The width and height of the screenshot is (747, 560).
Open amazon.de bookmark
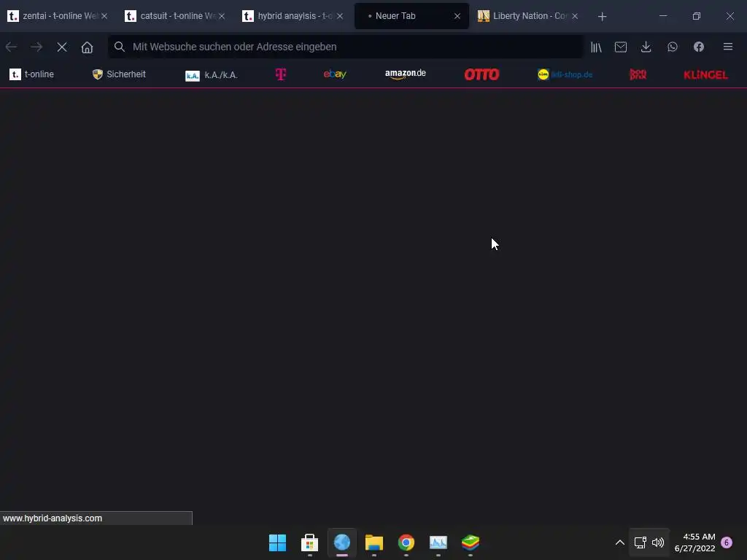406,74
